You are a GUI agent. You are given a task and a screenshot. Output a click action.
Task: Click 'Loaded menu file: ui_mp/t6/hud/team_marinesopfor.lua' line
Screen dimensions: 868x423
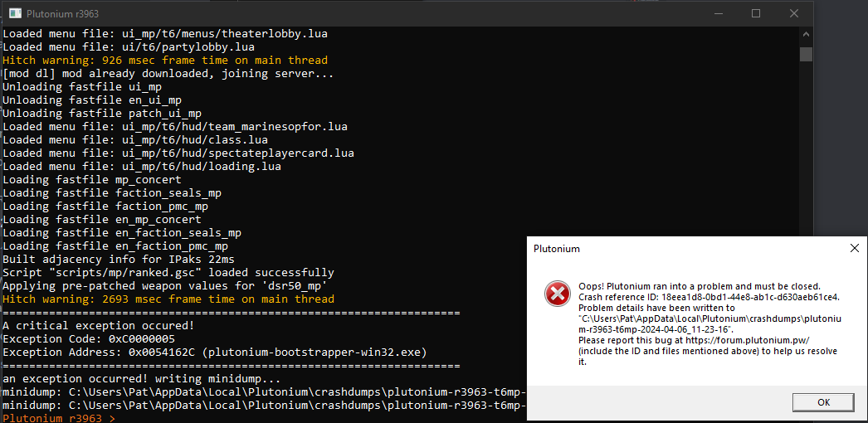pos(175,127)
